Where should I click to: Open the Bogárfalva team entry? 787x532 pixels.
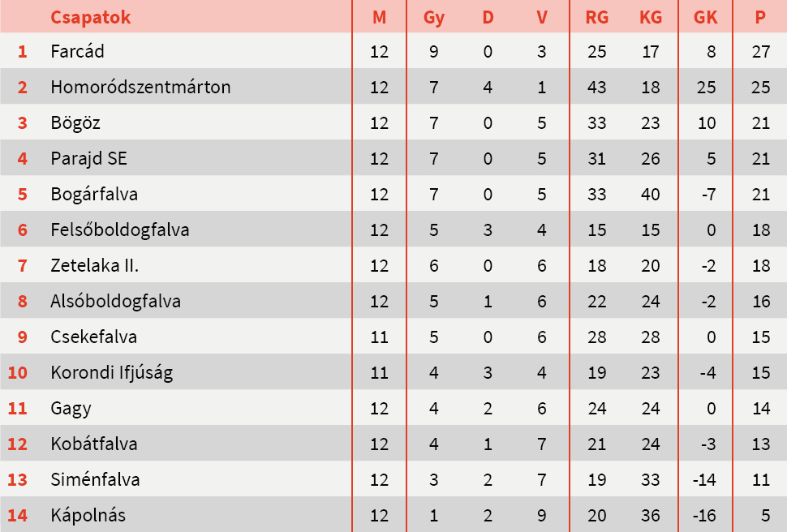pos(94,194)
